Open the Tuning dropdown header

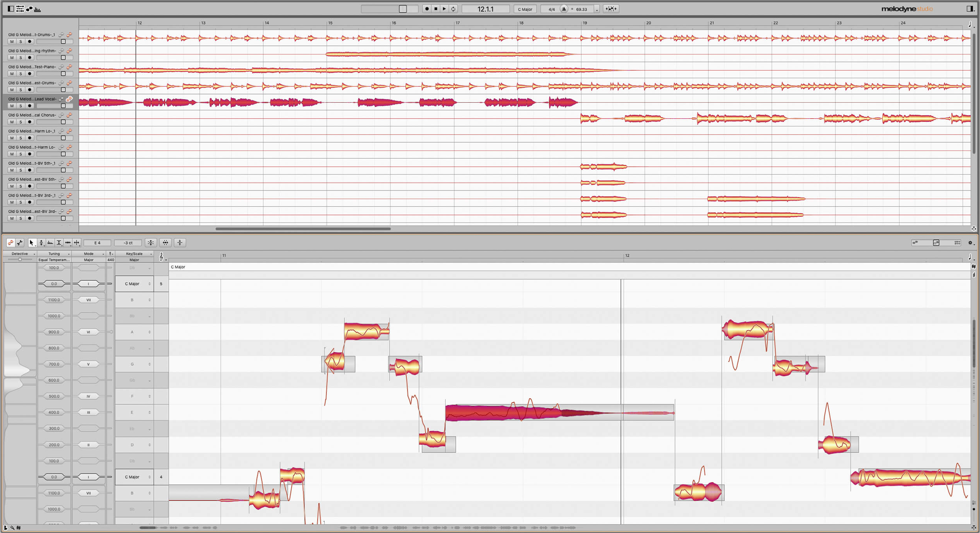coord(54,254)
